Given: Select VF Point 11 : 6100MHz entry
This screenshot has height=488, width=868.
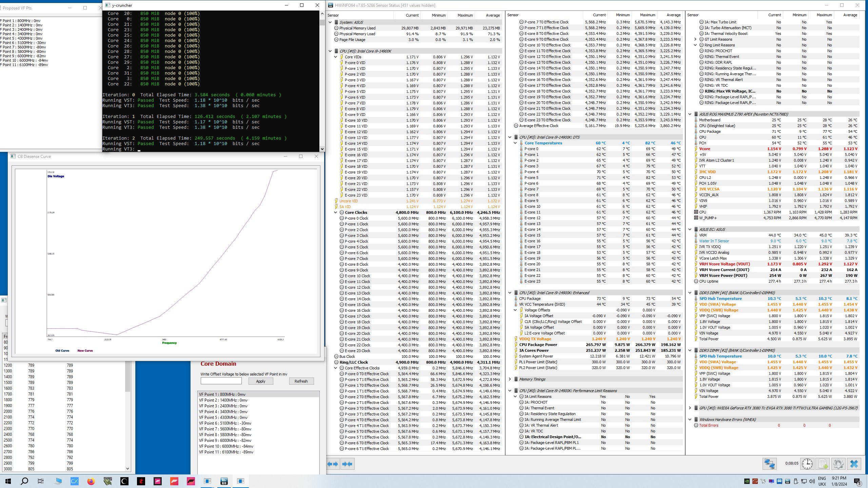Looking at the screenshot, I should point(226,452).
